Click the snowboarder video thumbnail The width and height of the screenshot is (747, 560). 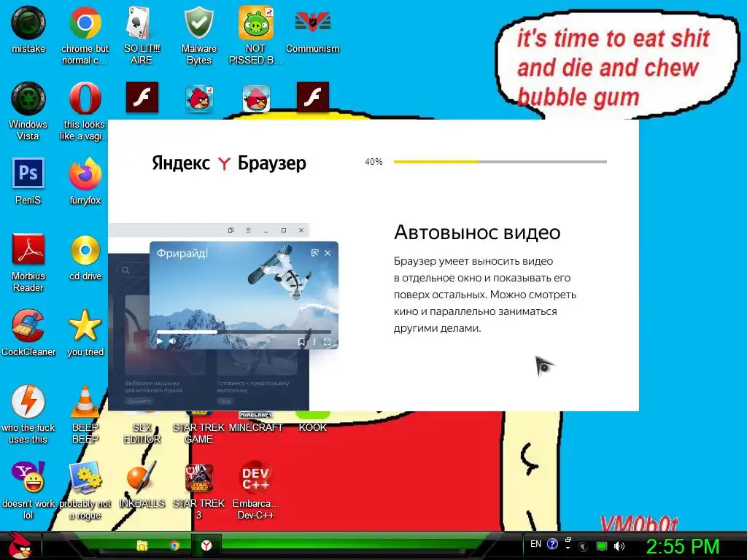point(244,295)
